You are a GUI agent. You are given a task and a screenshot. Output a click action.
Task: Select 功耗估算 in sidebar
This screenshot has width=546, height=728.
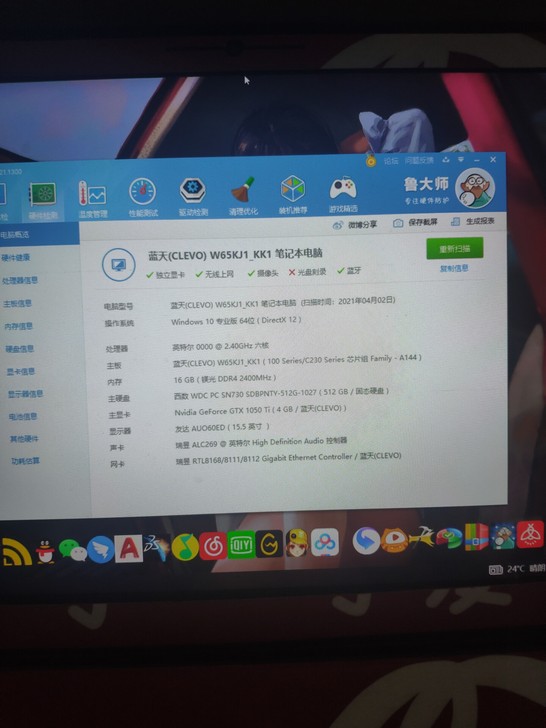click(26, 461)
